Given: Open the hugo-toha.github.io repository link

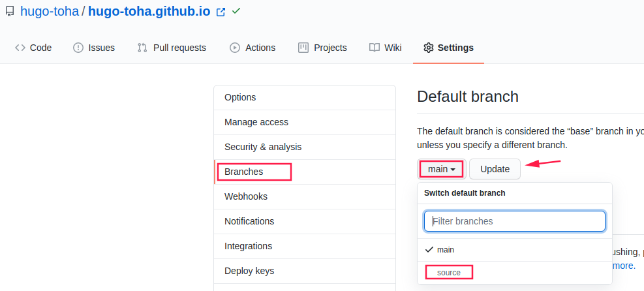Looking at the screenshot, I should point(149,11).
